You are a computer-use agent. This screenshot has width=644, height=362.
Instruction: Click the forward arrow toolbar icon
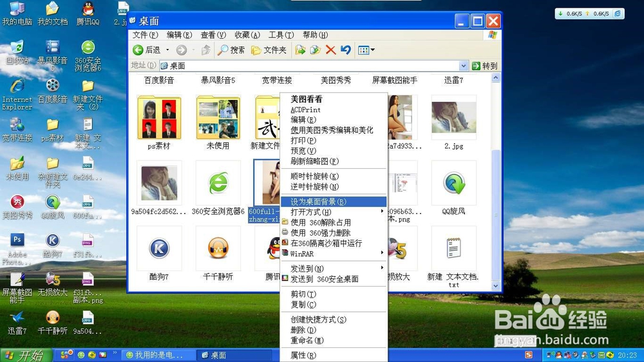point(182,50)
